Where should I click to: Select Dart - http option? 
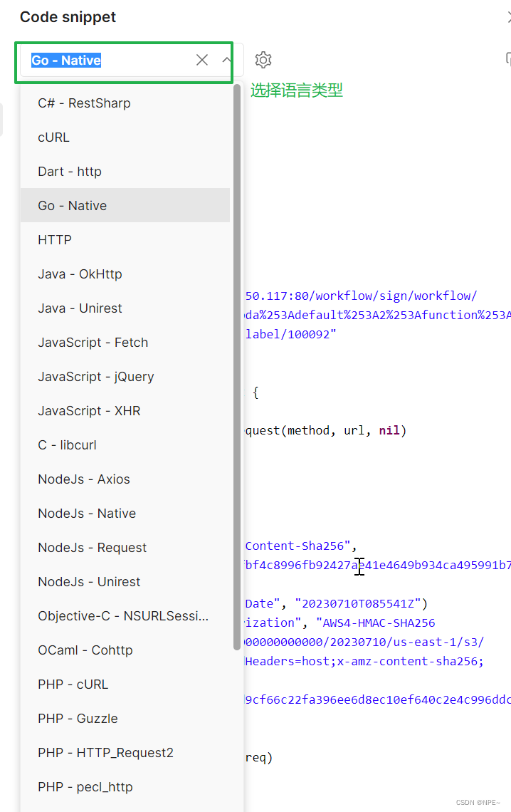pyautogui.click(x=125, y=172)
